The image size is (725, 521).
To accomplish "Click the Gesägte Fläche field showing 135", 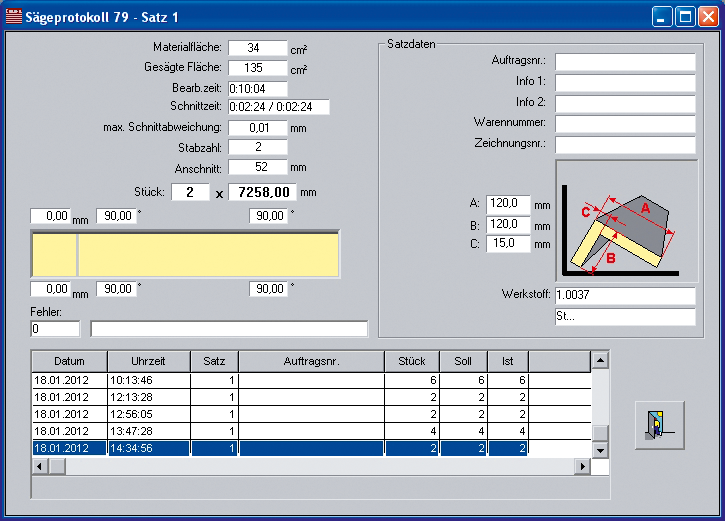I will (258, 68).
